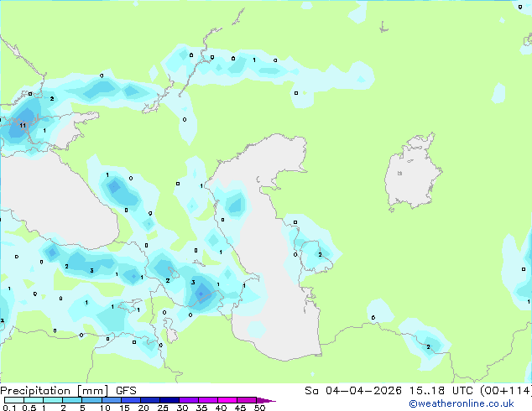Click the "20" legend scale label
Image resolution: width=532 pixels, height=411 pixels.
coord(143,408)
